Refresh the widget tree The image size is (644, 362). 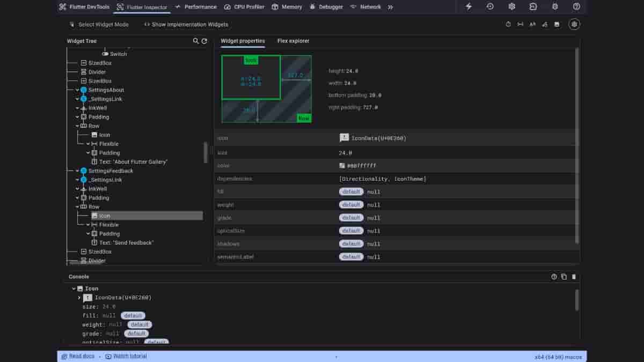click(204, 41)
